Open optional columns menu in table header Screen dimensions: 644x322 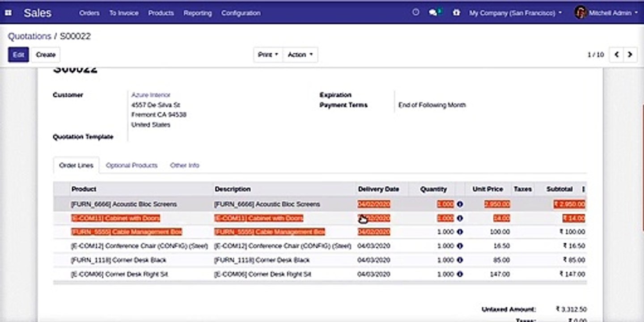click(x=583, y=189)
